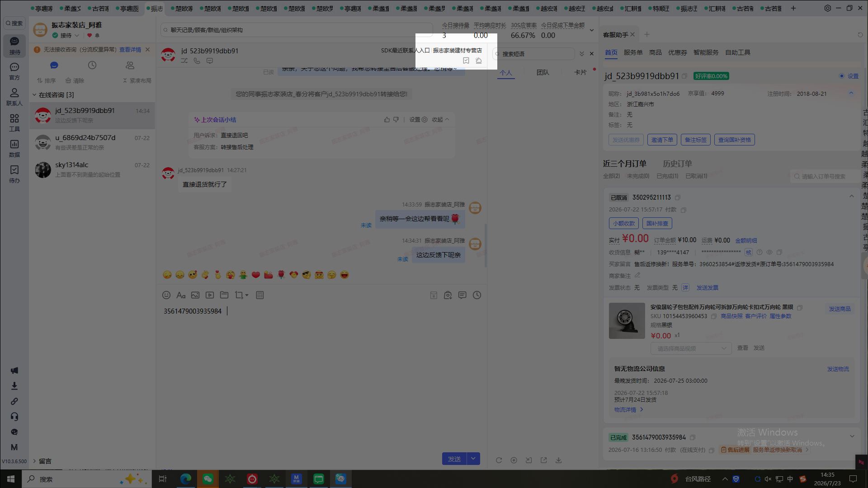Click the chat area vertical scrollbar

click(x=486, y=245)
